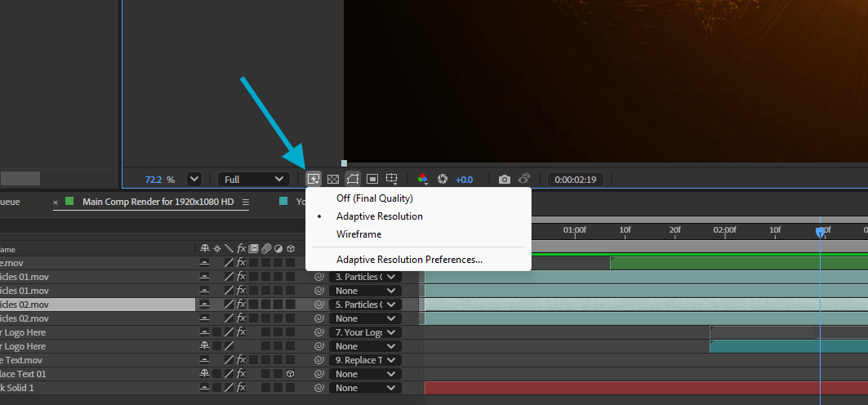Click the Fast Previews icon

coord(314,180)
